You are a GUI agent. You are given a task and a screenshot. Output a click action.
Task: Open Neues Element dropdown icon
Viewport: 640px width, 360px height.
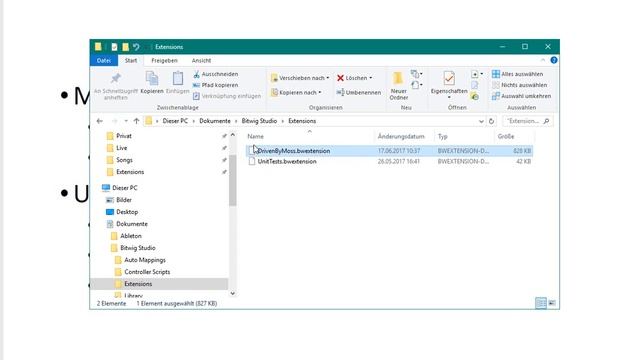tap(418, 74)
